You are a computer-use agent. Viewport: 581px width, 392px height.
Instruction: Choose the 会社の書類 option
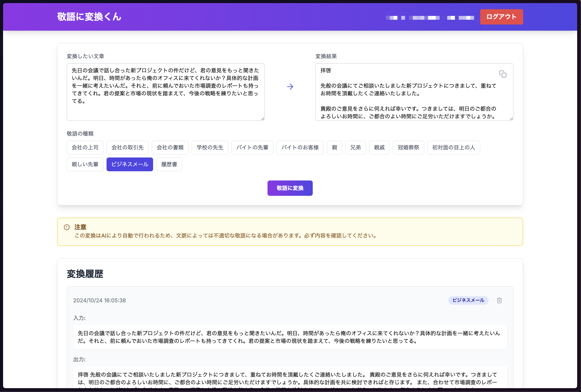(x=170, y=148)
